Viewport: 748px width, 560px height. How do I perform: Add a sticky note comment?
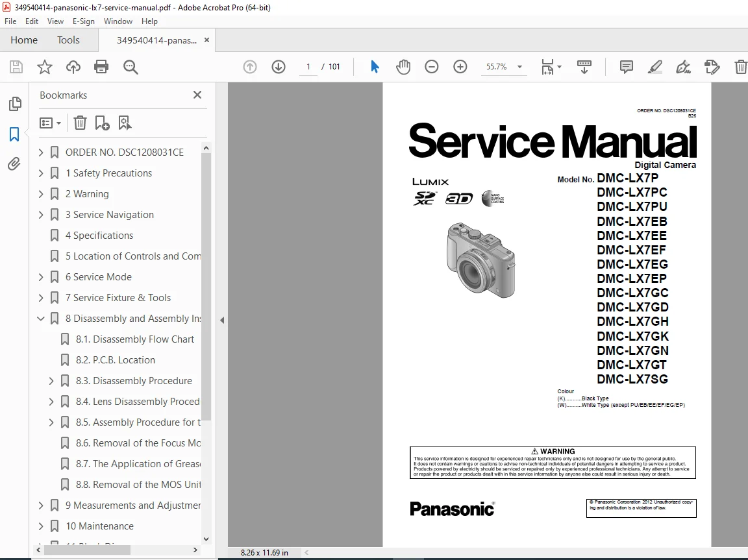(627, 67)
